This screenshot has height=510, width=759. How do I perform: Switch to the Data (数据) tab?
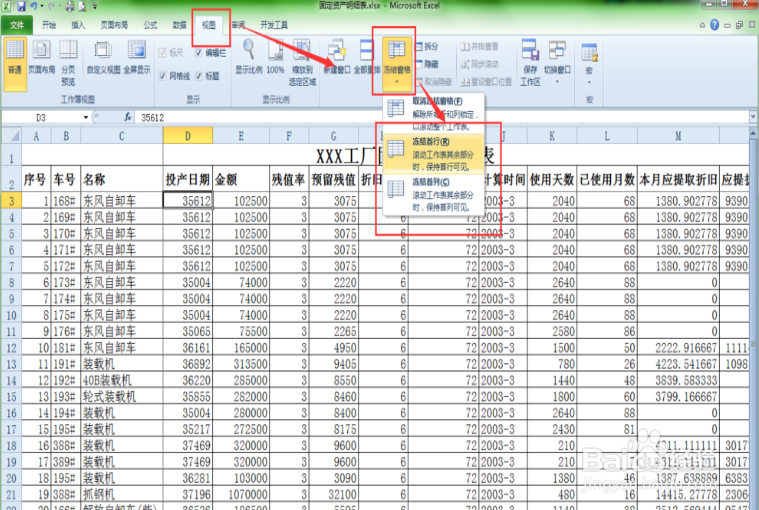click(x=179, y=25)
